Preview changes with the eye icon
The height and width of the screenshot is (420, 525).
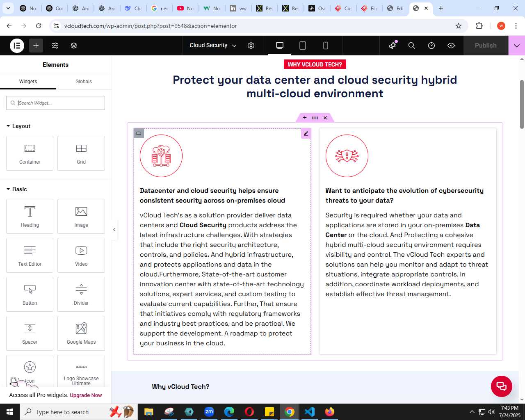[x=451, y=46]
